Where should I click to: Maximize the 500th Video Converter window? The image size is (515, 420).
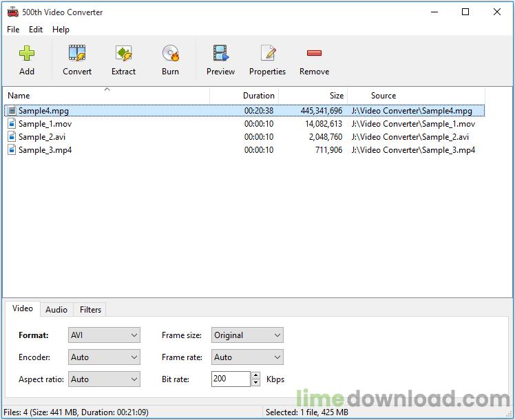[x=465, y=12]
